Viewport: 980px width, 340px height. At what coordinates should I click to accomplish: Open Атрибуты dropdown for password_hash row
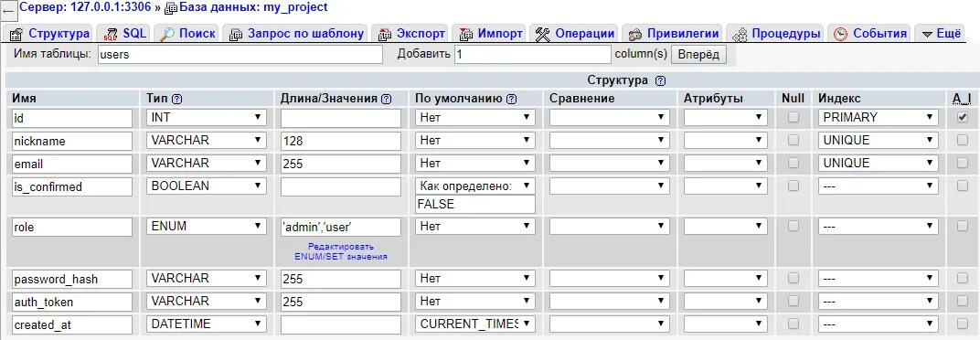click(x=725, y=278)
